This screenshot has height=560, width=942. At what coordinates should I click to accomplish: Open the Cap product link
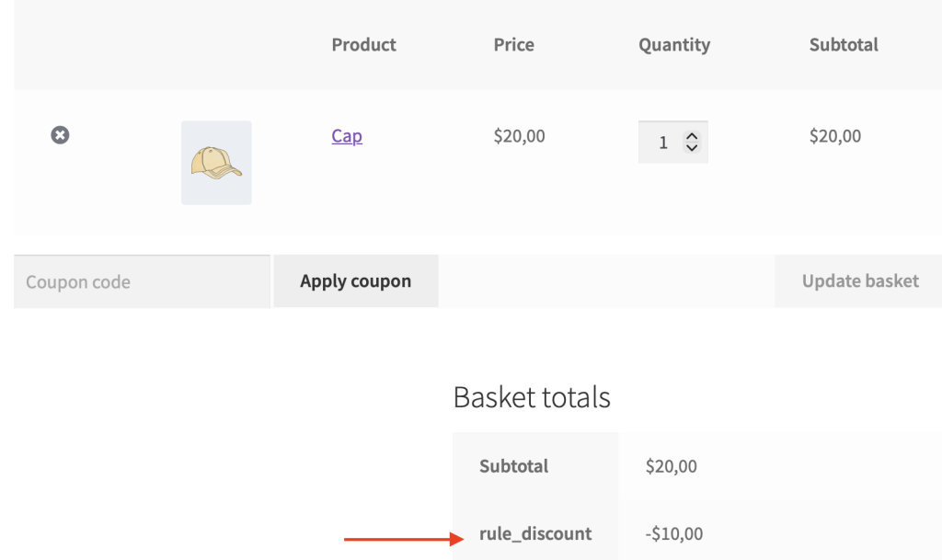click(x=347, y=136)
